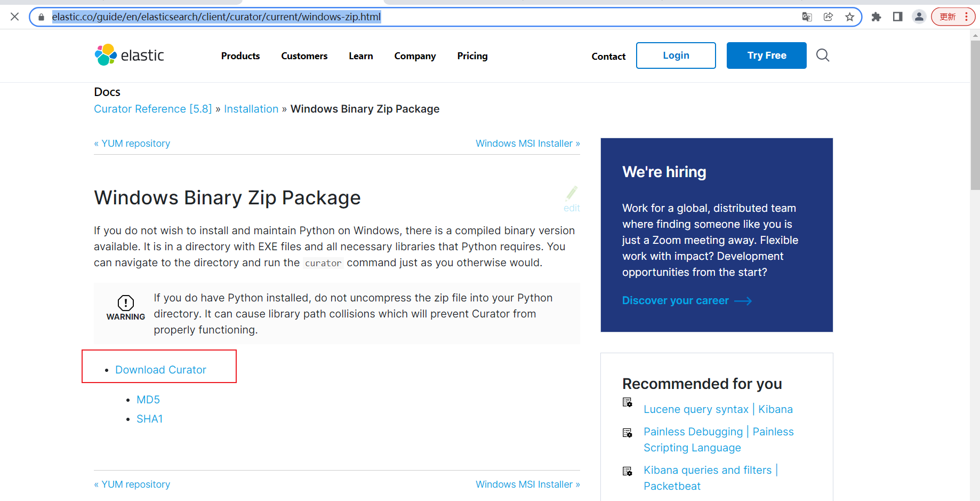Click the Docs heading

(x=107, y=92)
